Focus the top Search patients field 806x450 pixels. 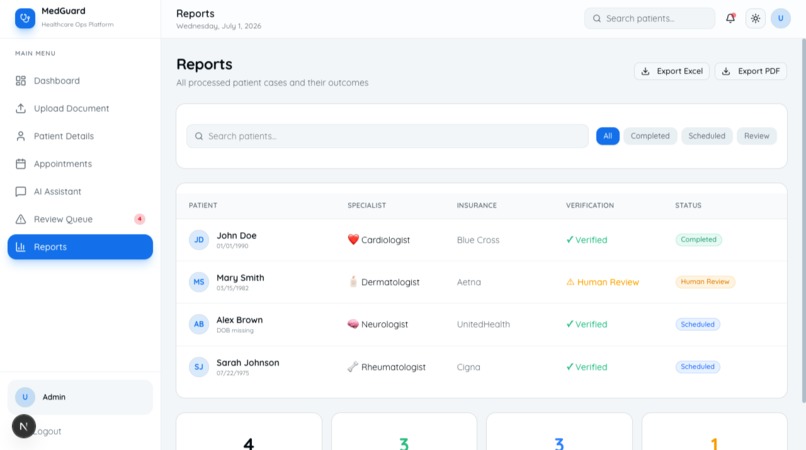pos(649,19)
